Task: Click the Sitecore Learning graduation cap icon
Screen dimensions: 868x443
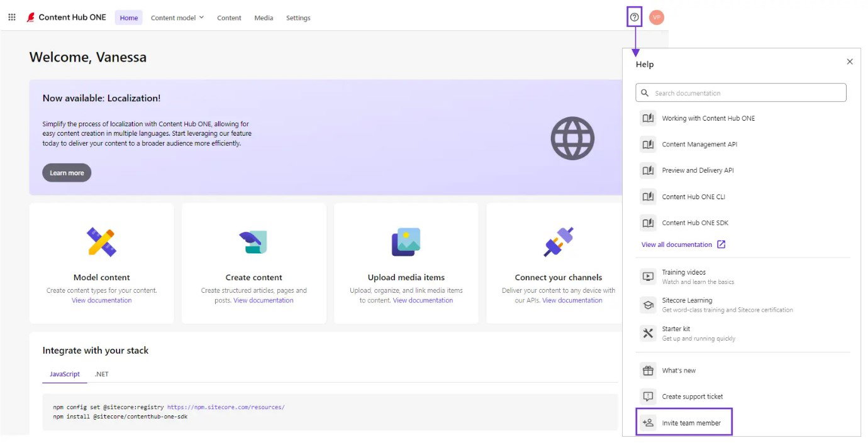Action: (648, 305)
